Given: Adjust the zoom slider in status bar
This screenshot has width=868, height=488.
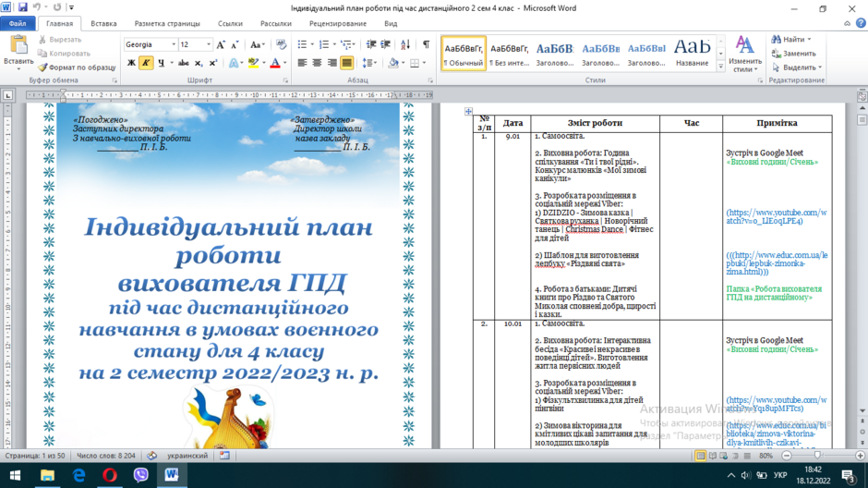Looking at the screenshot, I should [x=817, y=456].
